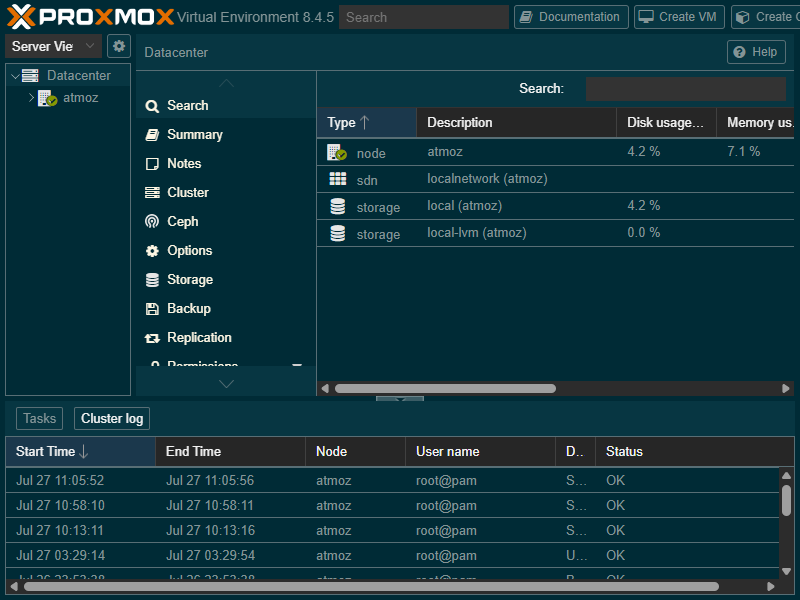The width and height of the screenshot is (800, 600).
Task: Click the Help button
Action: 756,51
